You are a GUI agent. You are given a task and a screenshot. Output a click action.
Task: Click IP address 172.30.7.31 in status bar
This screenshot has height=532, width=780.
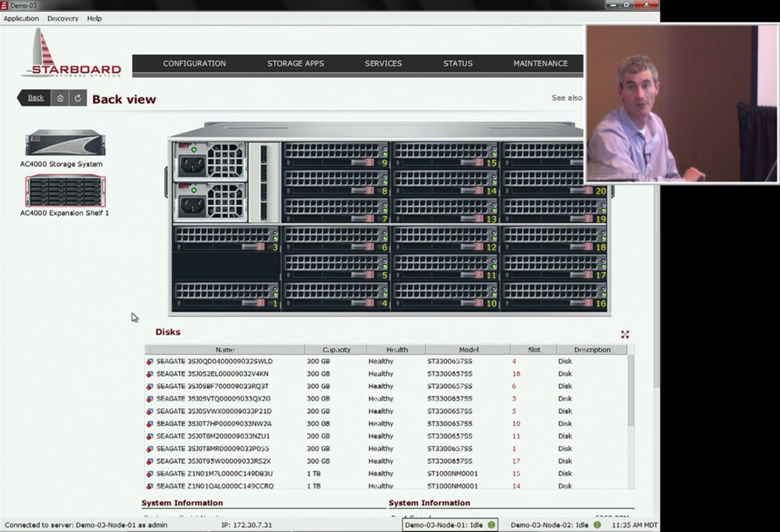coord(247,525)
